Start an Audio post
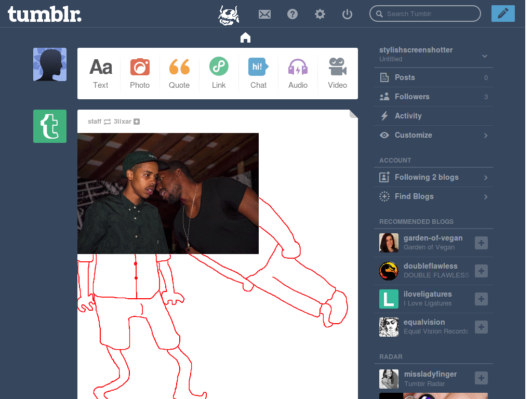532x399 pixels. point(298,73)
